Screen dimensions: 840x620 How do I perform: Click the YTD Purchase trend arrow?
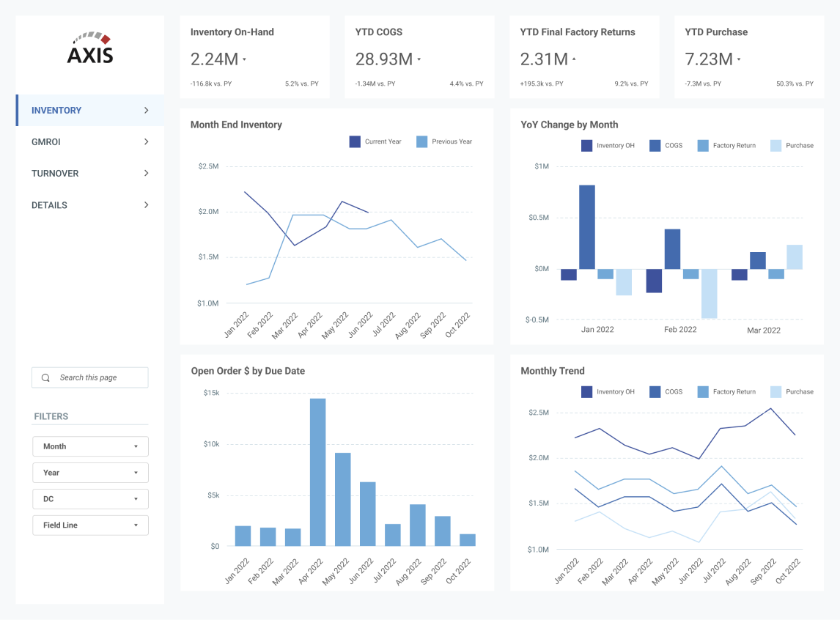click(x=739, y=59)
